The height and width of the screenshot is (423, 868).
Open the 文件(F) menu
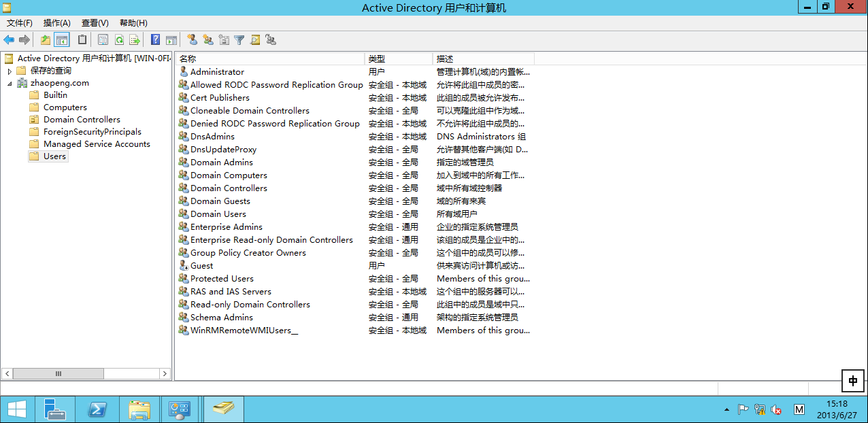20,22
